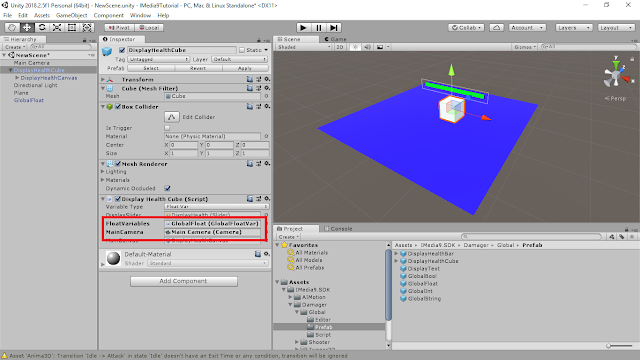Toggle scene audio speaker icon
The height and width of the screenshot is (360, 640).
tap(367, 47)
